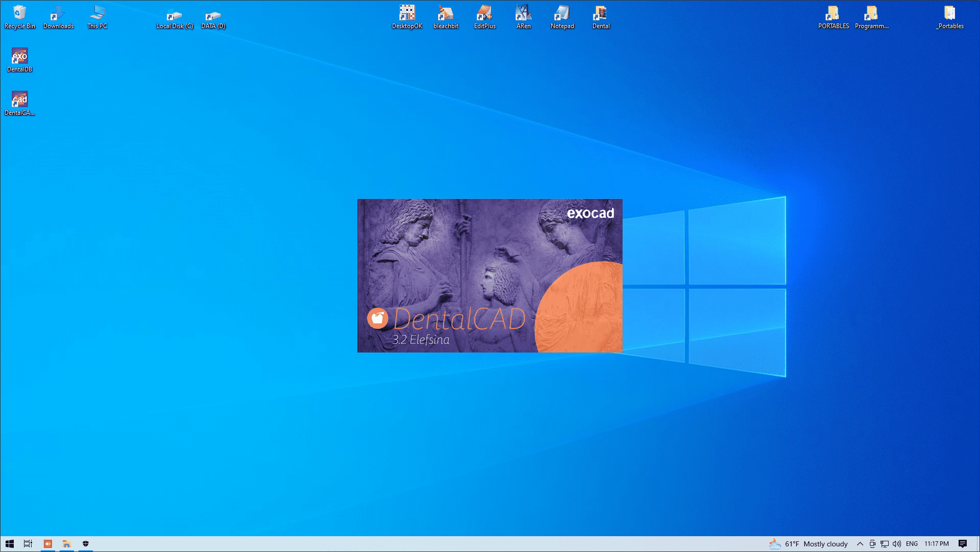
Task: Open the volume speaker control in tray
Action: [897, 544]
